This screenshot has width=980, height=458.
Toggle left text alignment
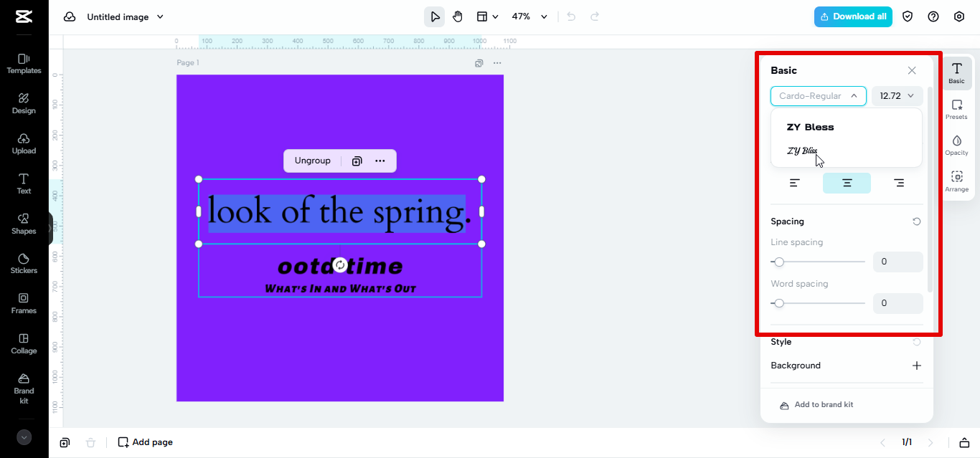[794, 183]
